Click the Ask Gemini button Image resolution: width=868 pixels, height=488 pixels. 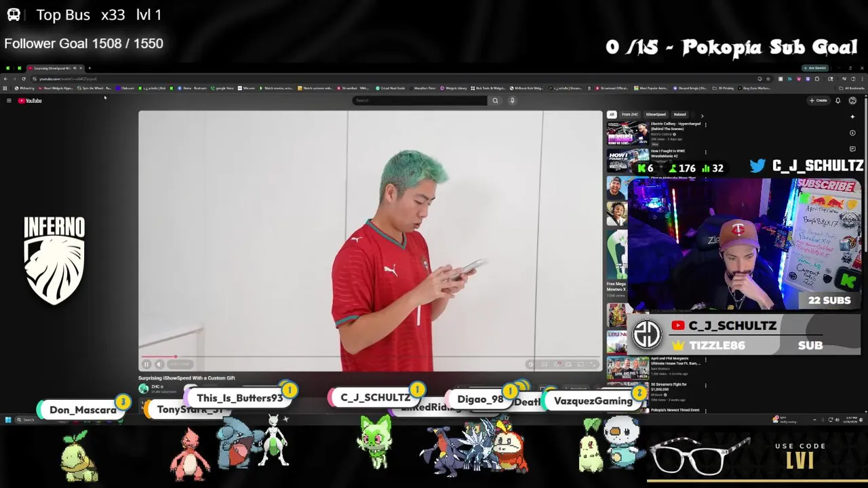[814, 68]
